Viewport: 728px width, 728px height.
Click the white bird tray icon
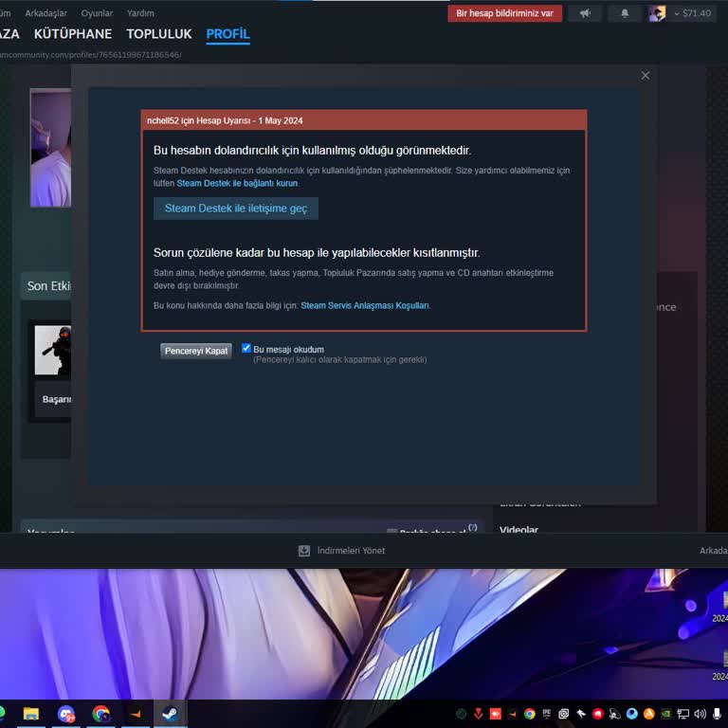point(581,714)
